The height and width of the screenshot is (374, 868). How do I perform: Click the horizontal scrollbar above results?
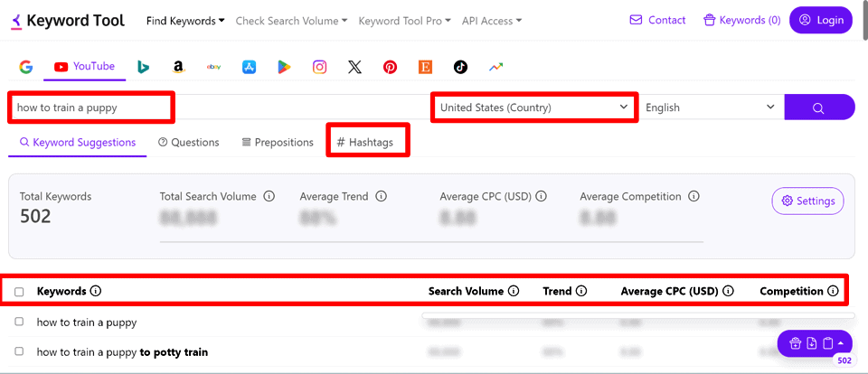[638, 315]
